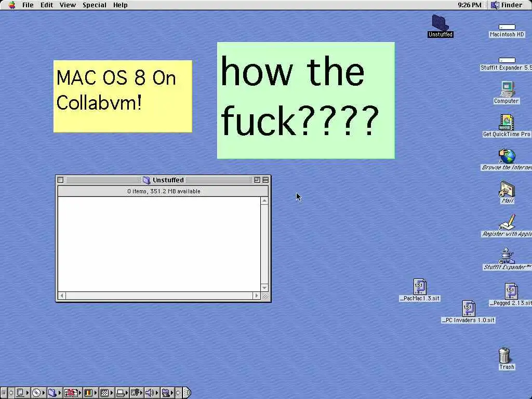Viewport: 532px width, 399px height.
Task: Click the Control Strip left scroll arrow
Action: click(x=11, y=393)
